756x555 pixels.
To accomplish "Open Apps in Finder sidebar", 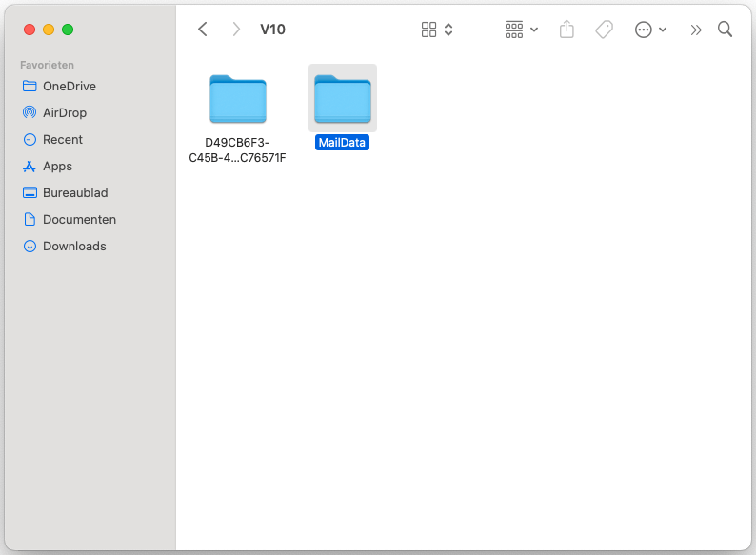I will [57, 166].
